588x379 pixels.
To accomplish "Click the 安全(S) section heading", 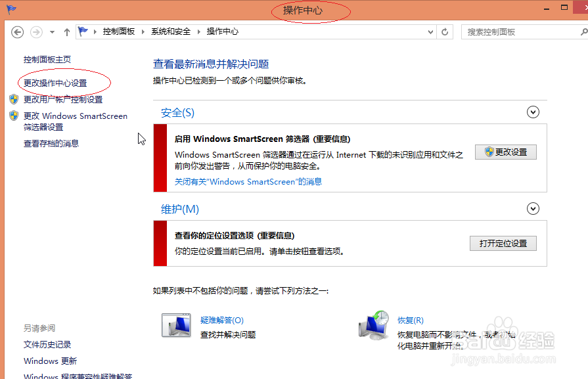I will pyautogui.click(x=178, y=112).
